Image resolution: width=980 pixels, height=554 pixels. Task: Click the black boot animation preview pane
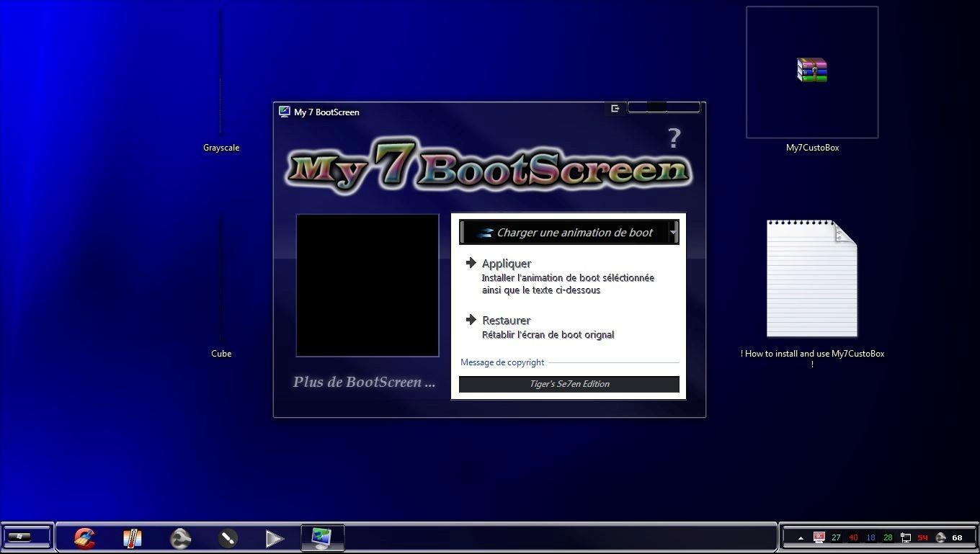367,285
